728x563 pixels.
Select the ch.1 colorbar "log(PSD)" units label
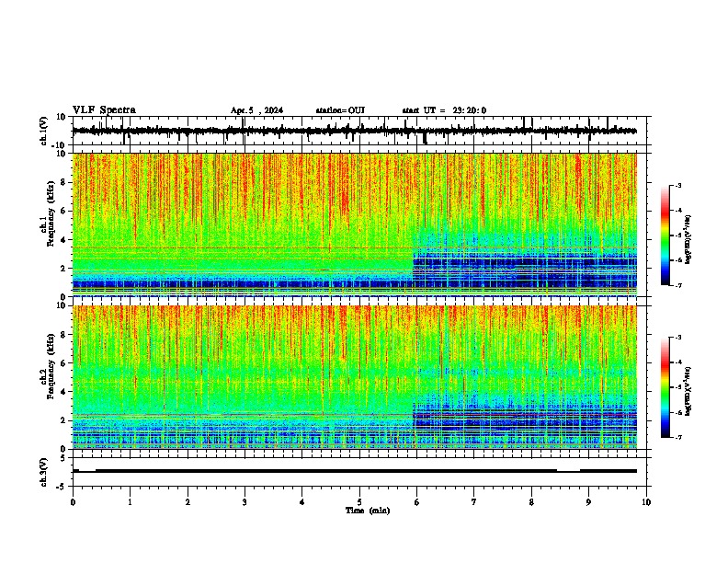pyautogui.click(x=688, y=240)
